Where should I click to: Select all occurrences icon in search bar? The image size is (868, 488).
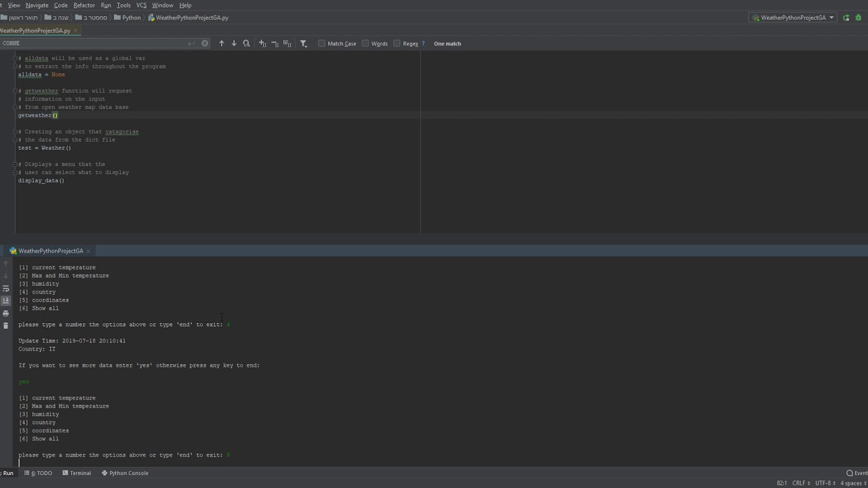pos(287,43)
